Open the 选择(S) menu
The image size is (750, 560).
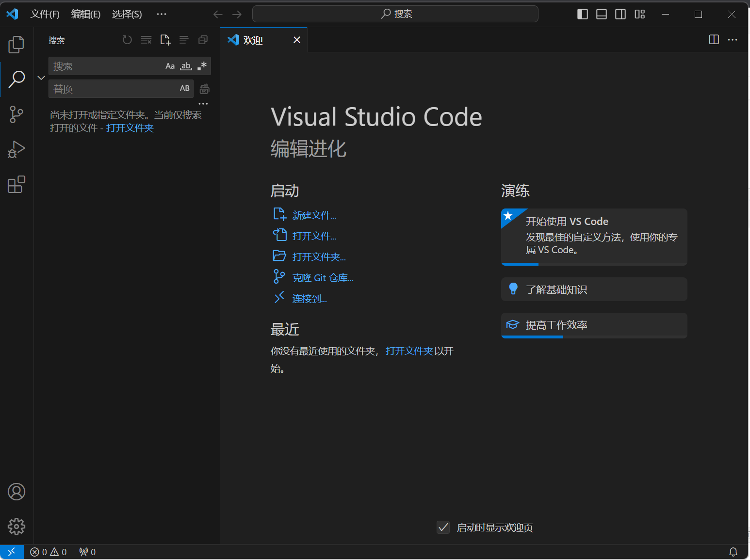[127, 14]
